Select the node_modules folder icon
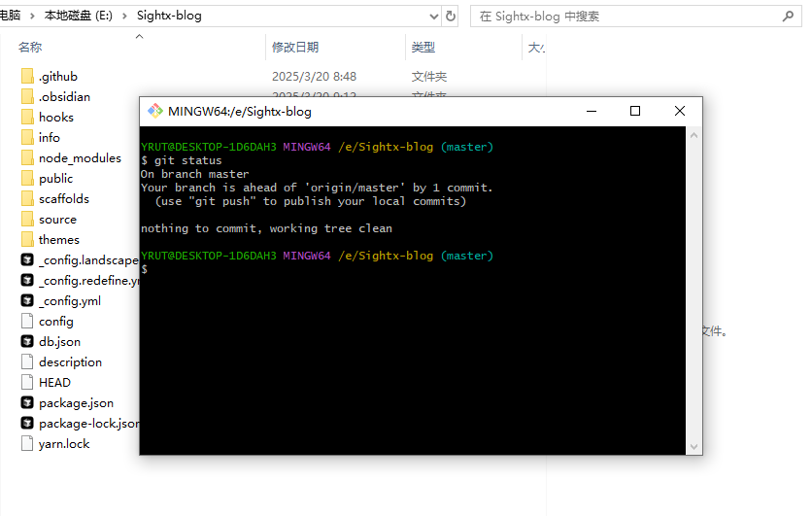The image size is (812, 516). (x=27, y=157)
